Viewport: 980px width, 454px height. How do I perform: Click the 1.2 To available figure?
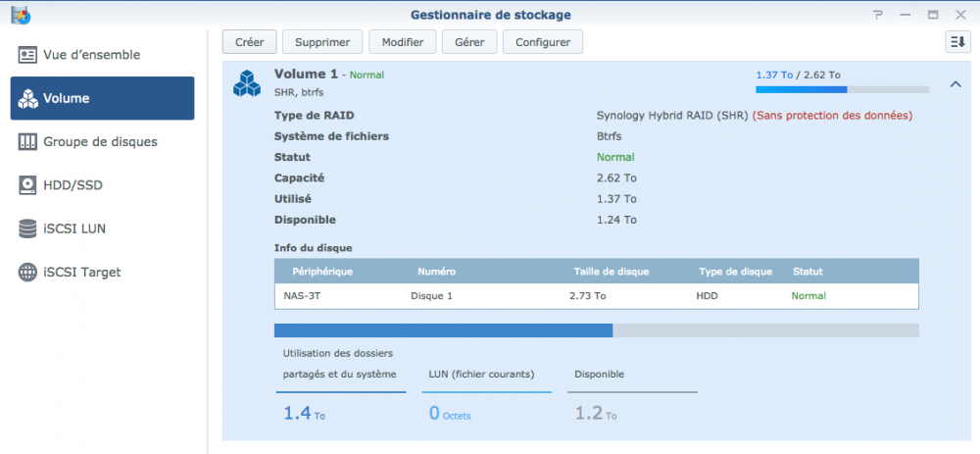596,414
